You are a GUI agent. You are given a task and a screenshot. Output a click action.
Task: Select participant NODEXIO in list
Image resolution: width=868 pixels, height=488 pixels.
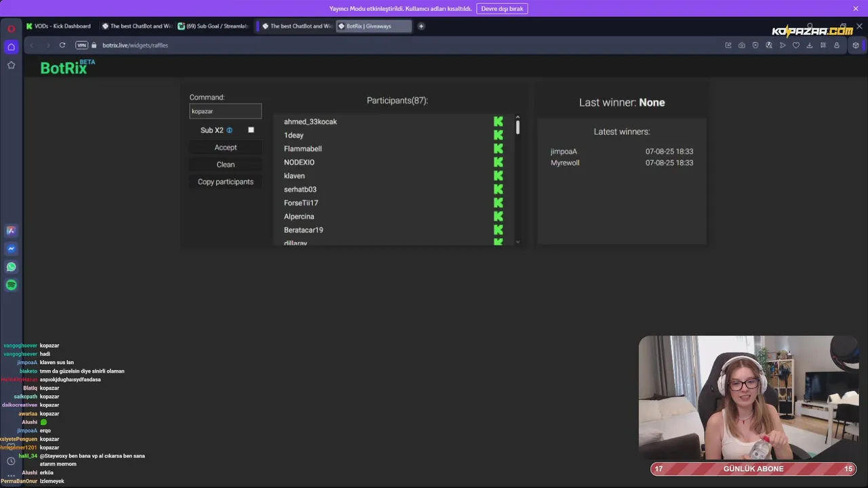299,163
